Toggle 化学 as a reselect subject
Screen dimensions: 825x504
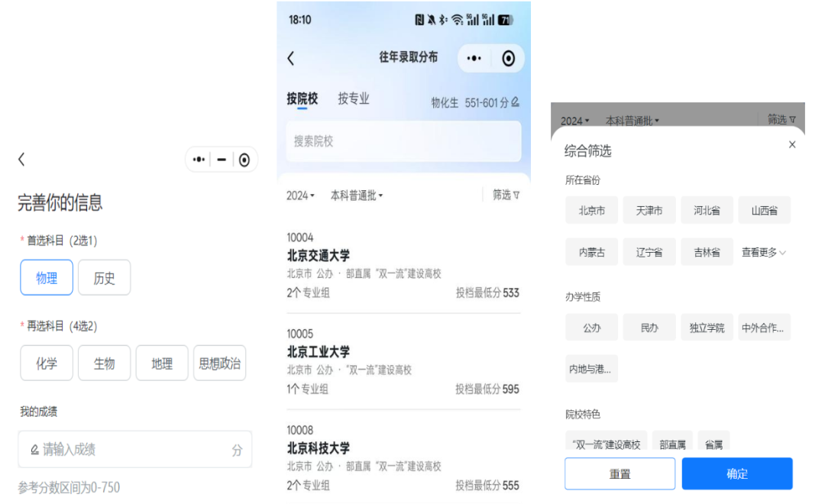tap(47, 363)
